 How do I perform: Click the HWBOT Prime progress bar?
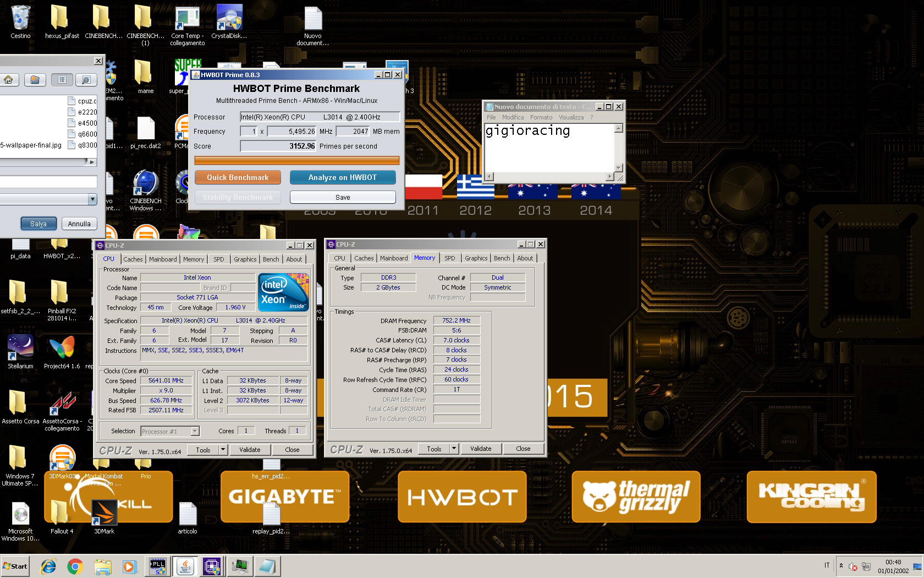pyautogui.click(x=297, y=160)
